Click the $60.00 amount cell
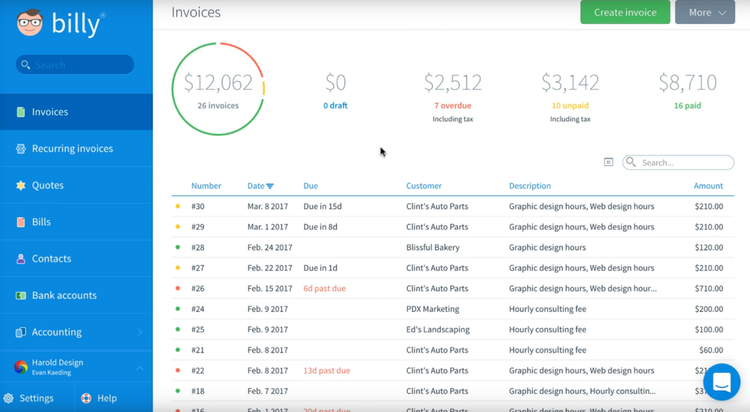750x412 pixels. click(711, 350)
